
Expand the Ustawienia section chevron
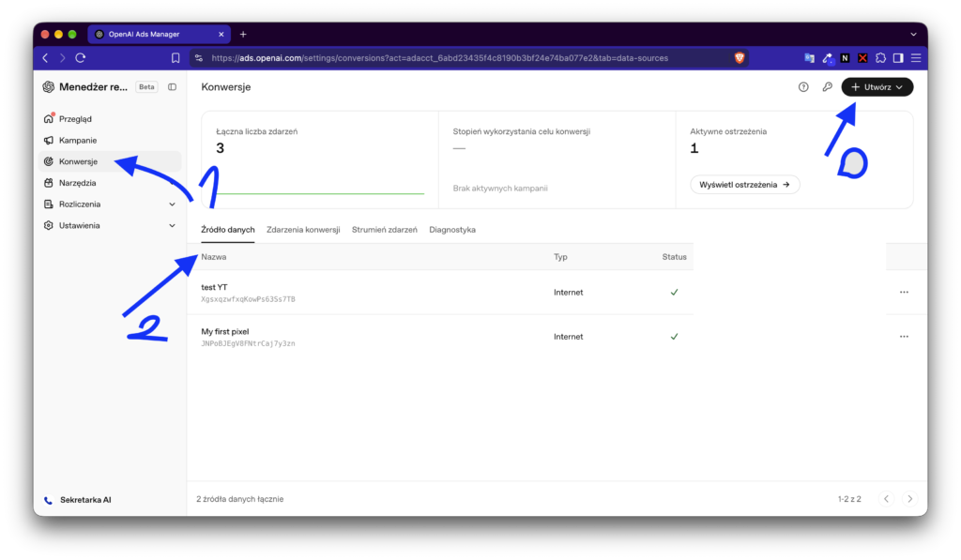pyautogui.click(x=173, y=225)
